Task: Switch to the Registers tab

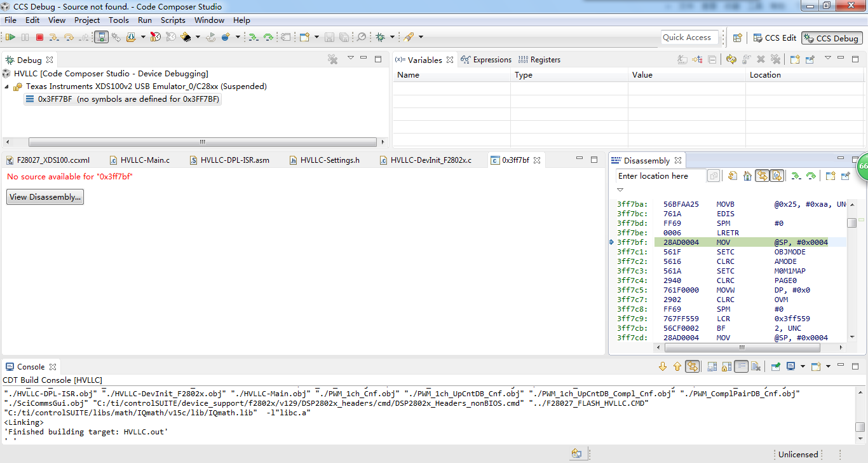Action: click(x=539, y=60)
